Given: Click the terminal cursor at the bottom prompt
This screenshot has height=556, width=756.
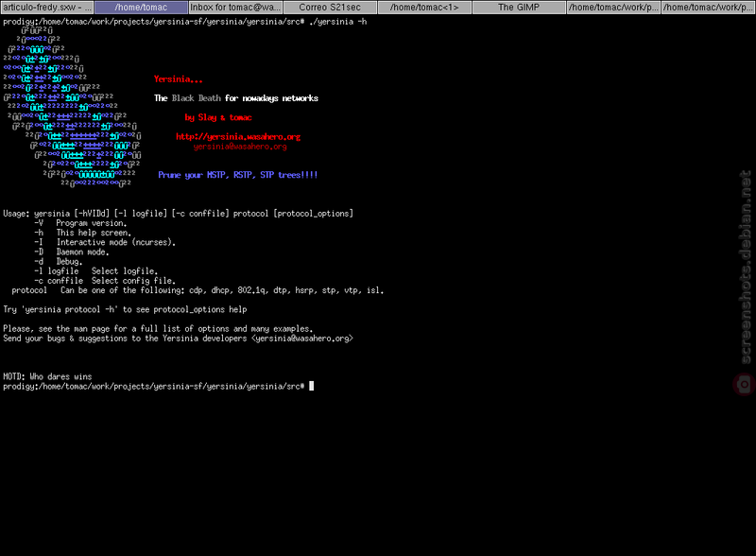Looking at the screenshot, I should point(312,386).
